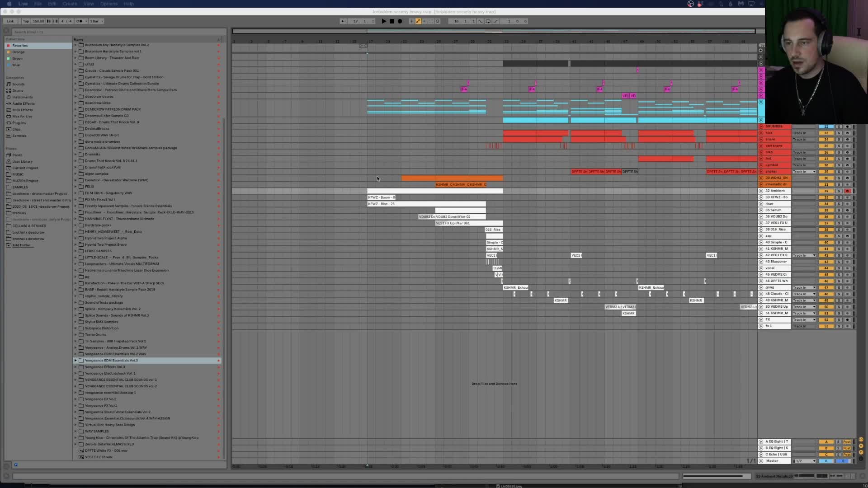This screenshot has width=868, height=488.
Task: Open User Library in Places
Action: pyautogui.click(x=22, y=161)
